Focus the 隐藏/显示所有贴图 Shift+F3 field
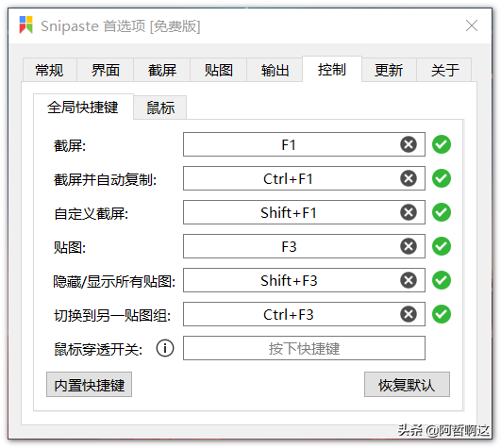Viewport: 501px width, 448px height. (304, 280)
